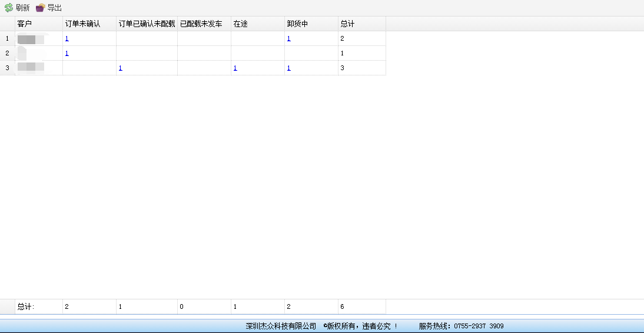Select row number 3 in the grid
This screenshot has height=333, width=644.
(x=7, y=68)
